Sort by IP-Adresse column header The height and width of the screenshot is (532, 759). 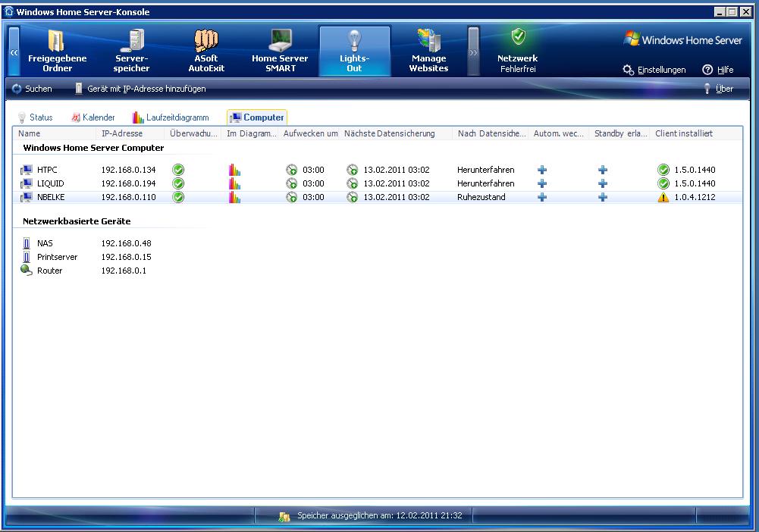(130, 133)
